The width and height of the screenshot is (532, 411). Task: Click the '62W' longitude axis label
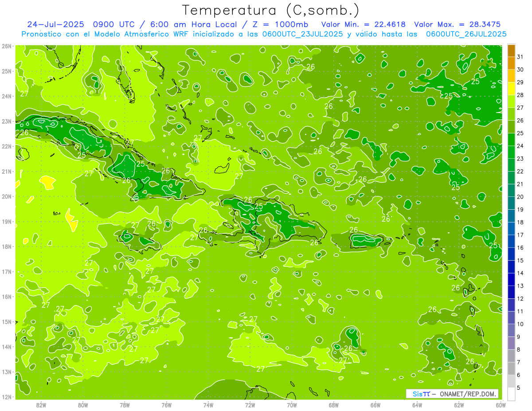tap(459, 404)
